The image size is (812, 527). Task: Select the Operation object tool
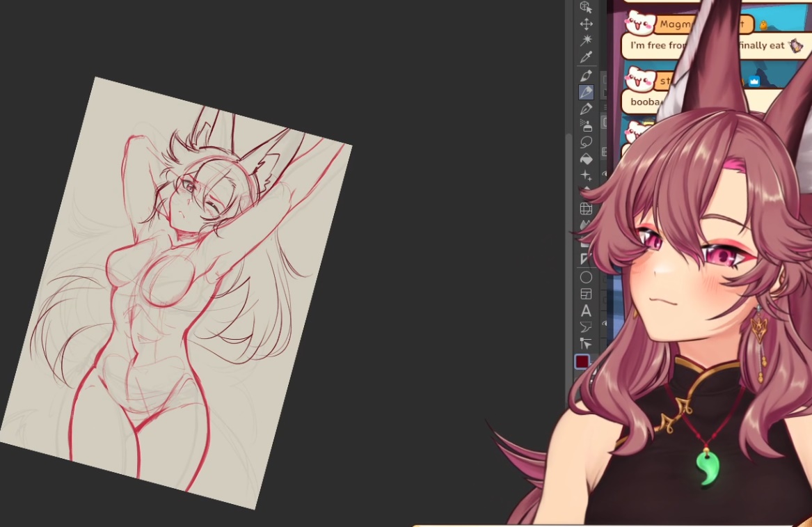586,7
